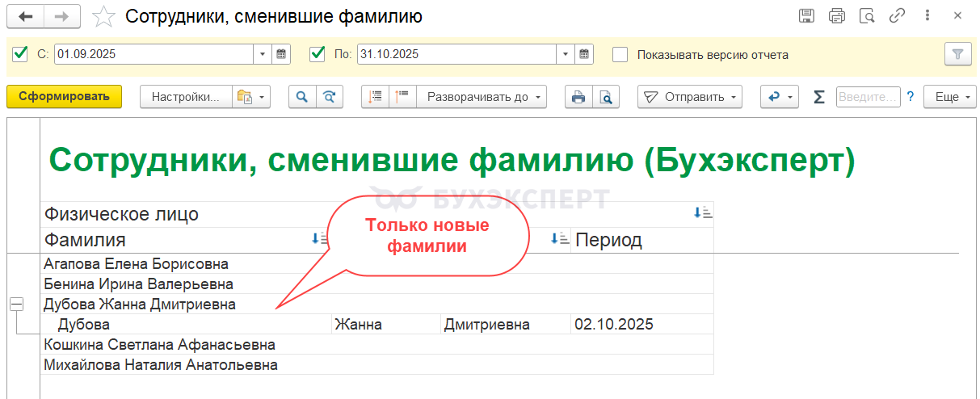This screenshot has width=980, height=399.
Task: Open Настройки... settings
Action: point(186,97)
